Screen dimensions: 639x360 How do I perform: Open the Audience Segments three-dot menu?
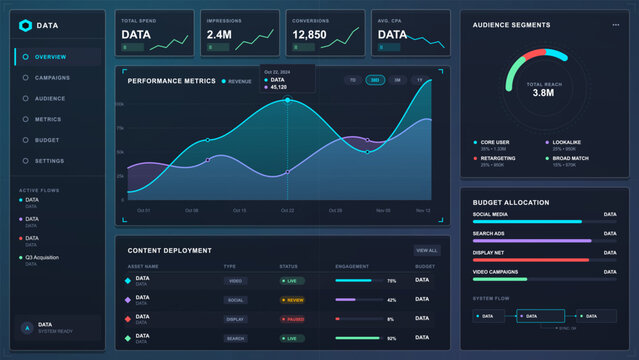(616, 25)
